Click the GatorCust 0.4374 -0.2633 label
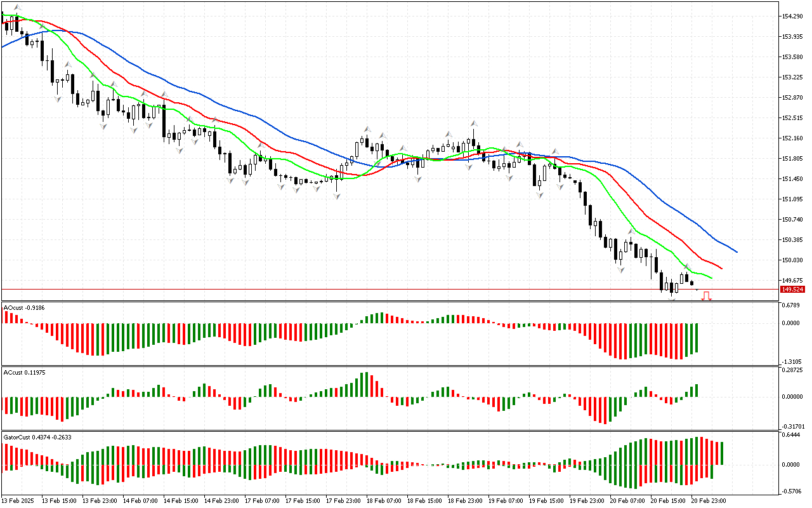 pos(37,437)
